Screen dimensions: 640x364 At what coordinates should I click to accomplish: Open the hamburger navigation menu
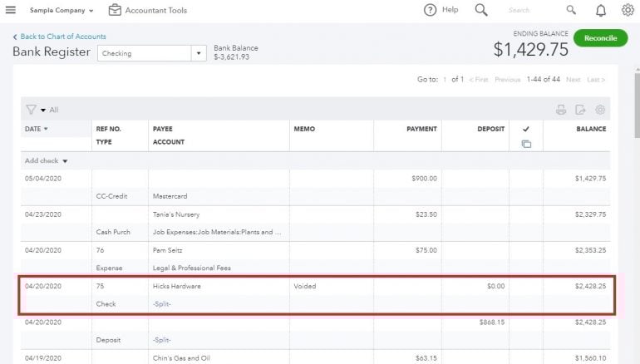tap(11, 10)
